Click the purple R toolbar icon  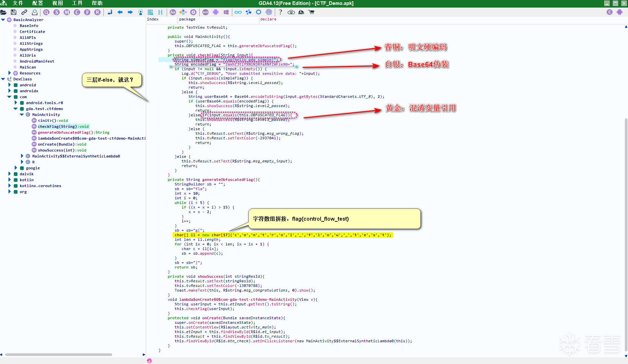(98, 12)
